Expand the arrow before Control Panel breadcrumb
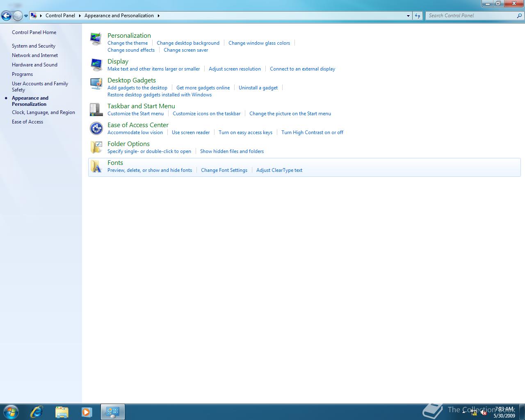Viewport: 525px width, 420px height. tap(41, 16)
